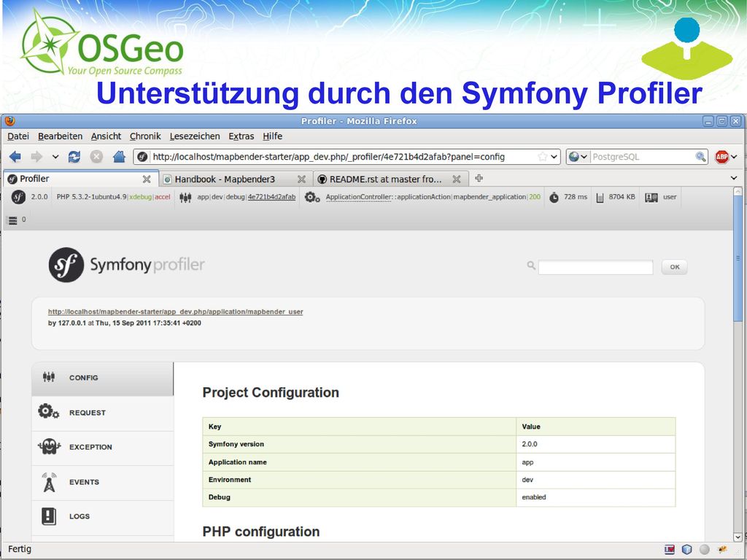Screen dimensions: 747x560
Task: Close the Profiler tab
Action: pos(147,179)
